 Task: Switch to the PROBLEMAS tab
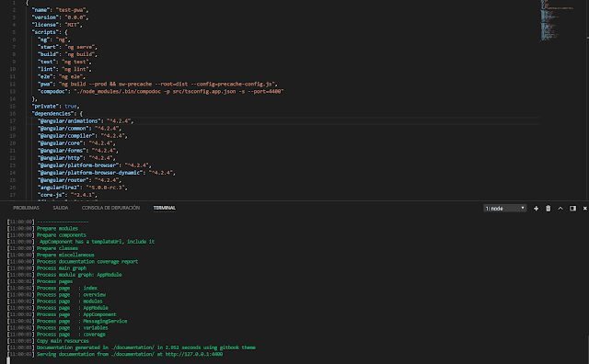[x=26, y=208]
